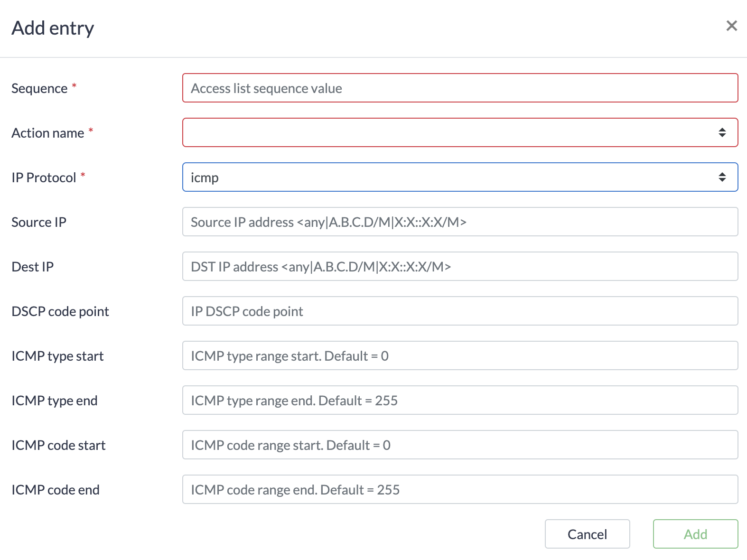The height and width of the screenshot is (560, 747).
Task: Click the Sequence input field
Action: point(459,88)
